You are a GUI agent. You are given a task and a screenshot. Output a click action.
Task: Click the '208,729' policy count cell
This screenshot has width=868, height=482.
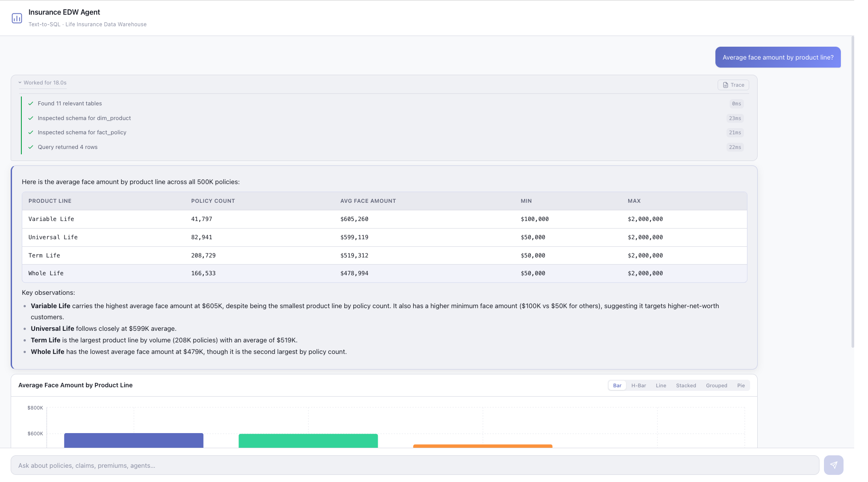(x=203, y=256)
